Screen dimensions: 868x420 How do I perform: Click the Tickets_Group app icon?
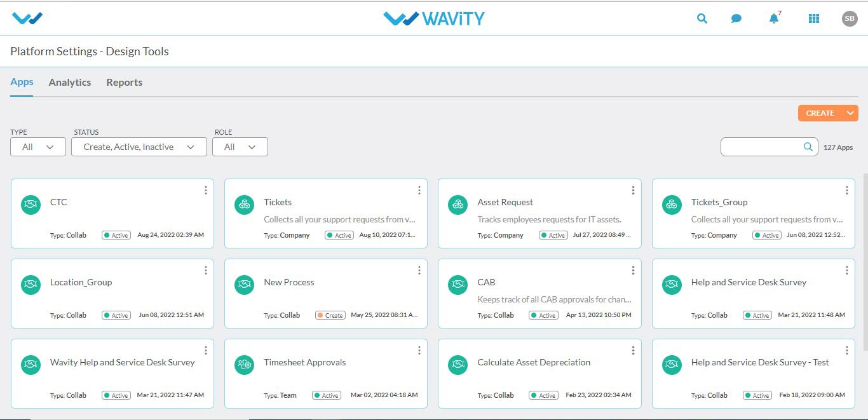pyautogui.click(x=672, y=205)
